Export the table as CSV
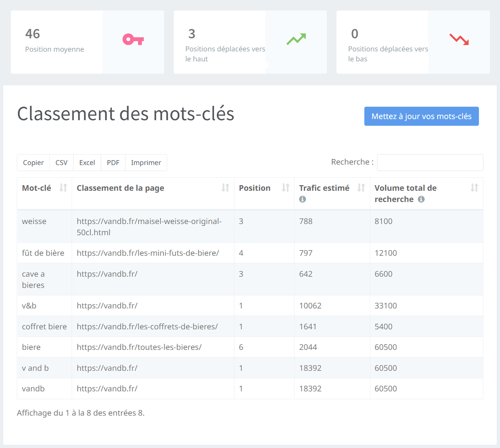The height and width of the screenshot is (448, 500). (61, 162)
